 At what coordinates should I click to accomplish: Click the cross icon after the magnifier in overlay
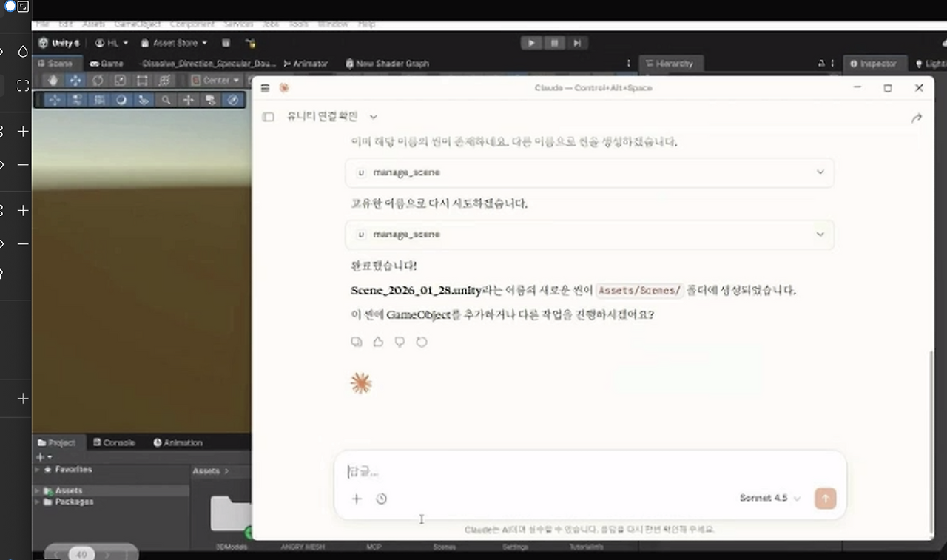pos(189,100)
